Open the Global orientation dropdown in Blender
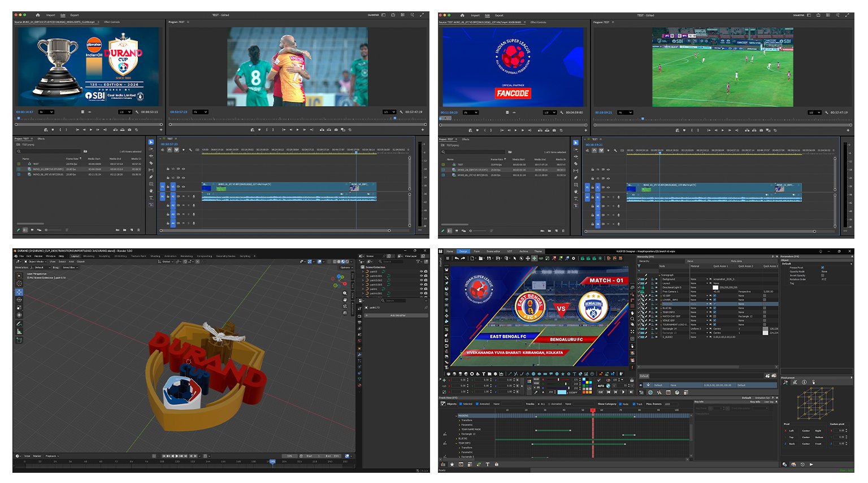This screenshot has height=483, width=868. point(166,262)
